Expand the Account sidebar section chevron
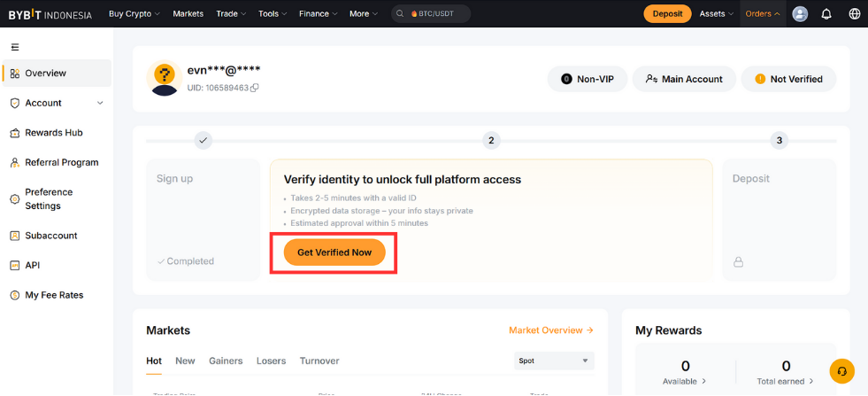This screenshot has width=868, height=396. point(100,103)
